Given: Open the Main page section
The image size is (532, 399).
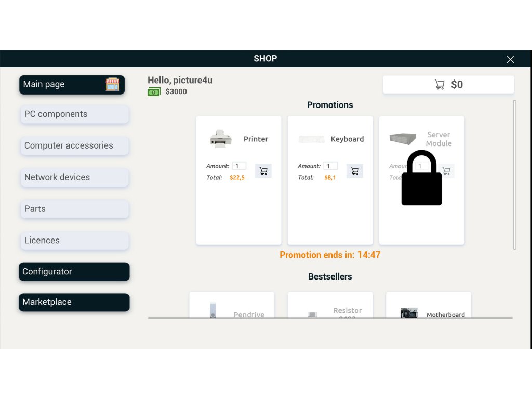Looking at the screenshot, I should click(72, 85).
